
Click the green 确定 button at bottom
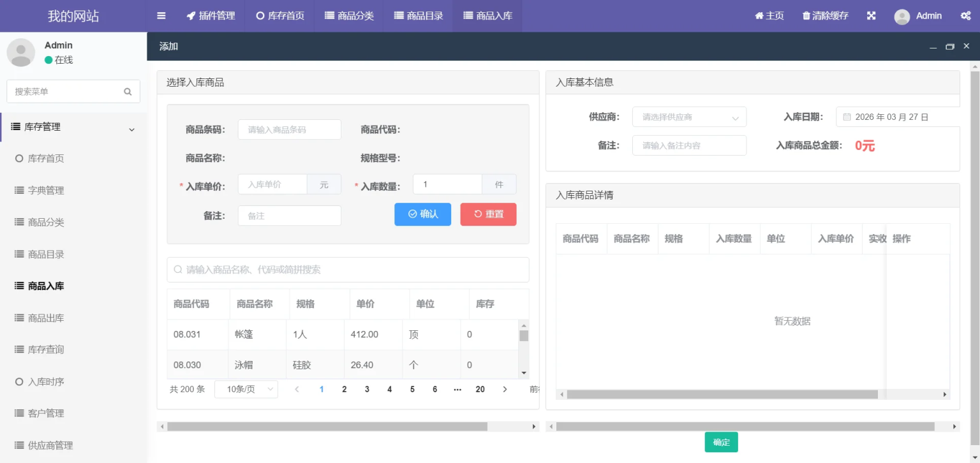point(721,442)
